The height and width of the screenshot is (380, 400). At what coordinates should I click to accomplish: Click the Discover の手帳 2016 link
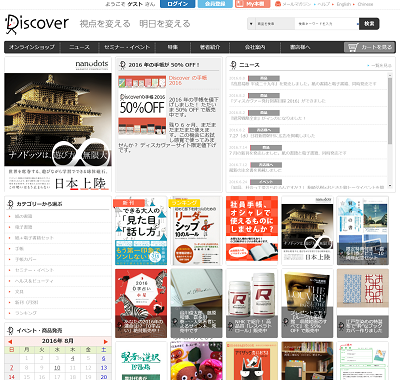(x=187, y=80)
